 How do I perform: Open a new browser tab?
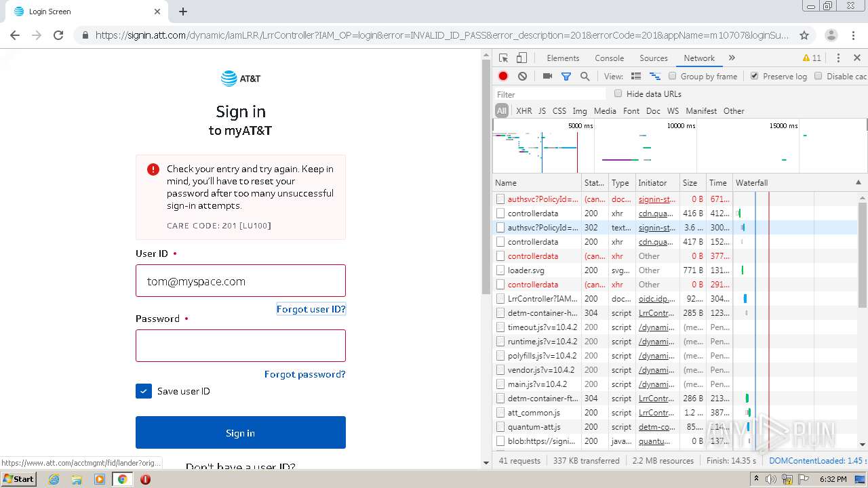tap(183, 12)
